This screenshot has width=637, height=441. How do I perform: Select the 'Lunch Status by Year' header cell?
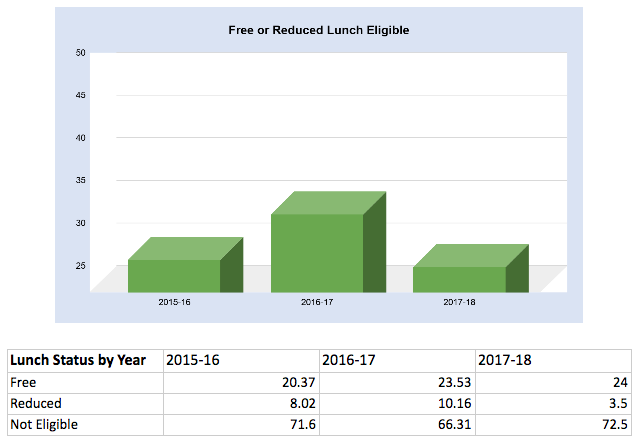coord(85,361)
